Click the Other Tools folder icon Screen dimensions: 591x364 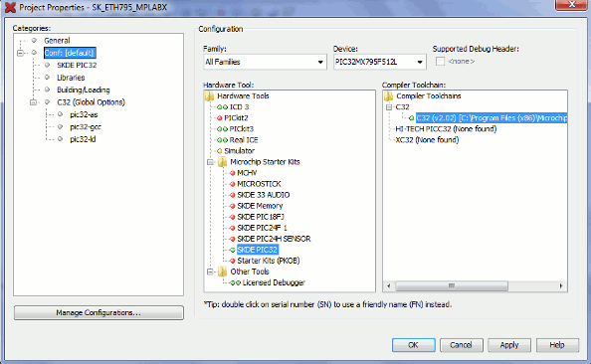(223, 272)
